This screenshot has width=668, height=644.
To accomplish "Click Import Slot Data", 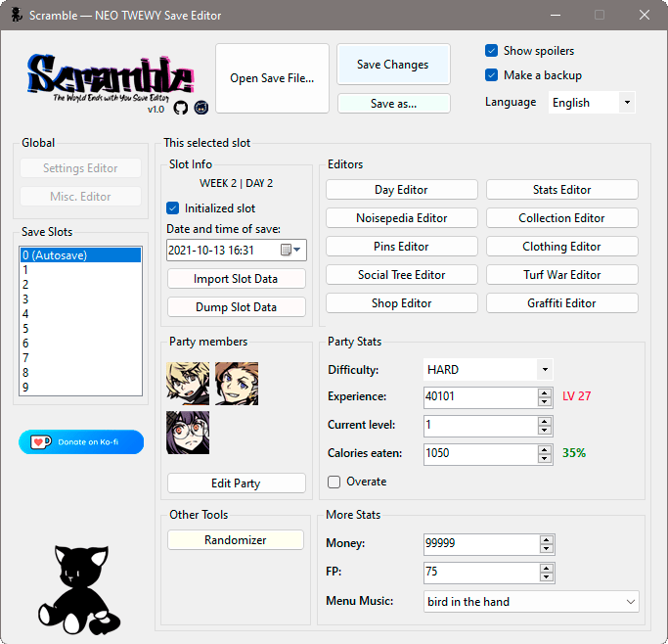I will pyautogui.click(x=236, y=279).
